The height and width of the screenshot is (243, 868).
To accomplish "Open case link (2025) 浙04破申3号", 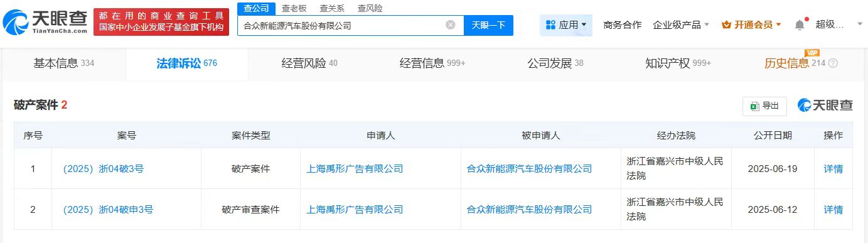I will tap(107, 209).
